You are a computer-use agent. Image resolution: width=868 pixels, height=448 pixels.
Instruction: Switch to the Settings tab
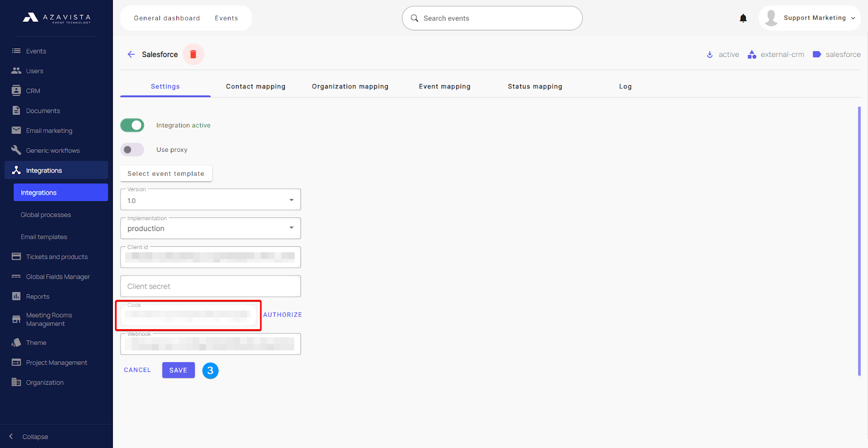(x=165, y=86)
